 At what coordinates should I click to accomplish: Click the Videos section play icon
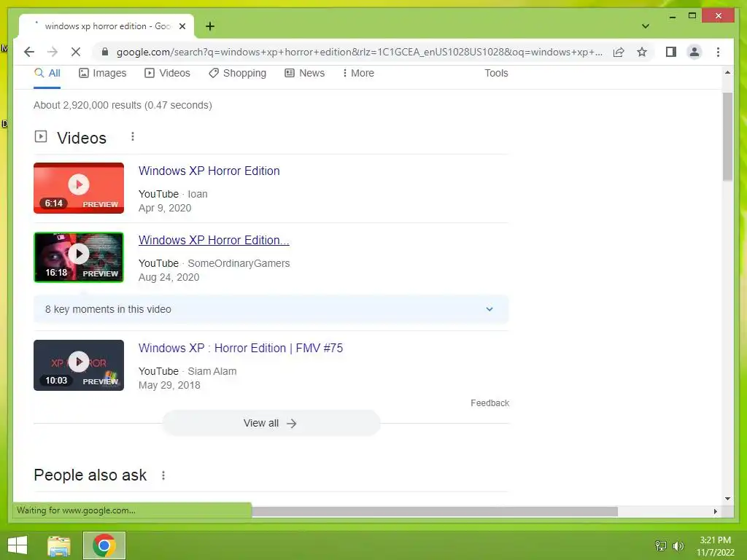coord(41,136)
